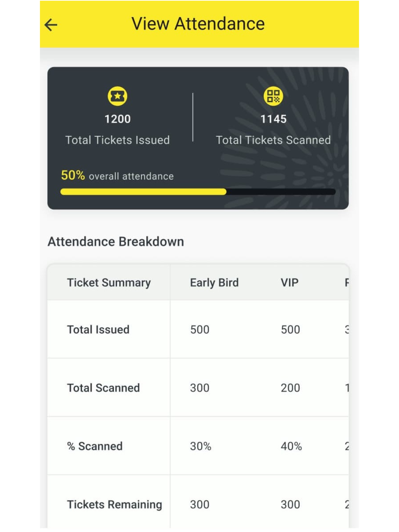Select the Ticket Summary column header
Screen dimensions: 399x532
tap(109, 283)
